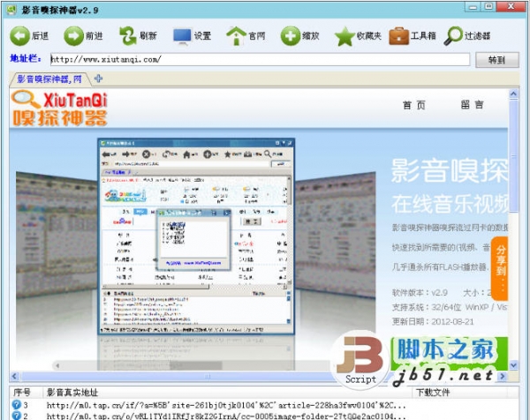
Task: Click the app icon in title bar
Action: click(12, 10)
